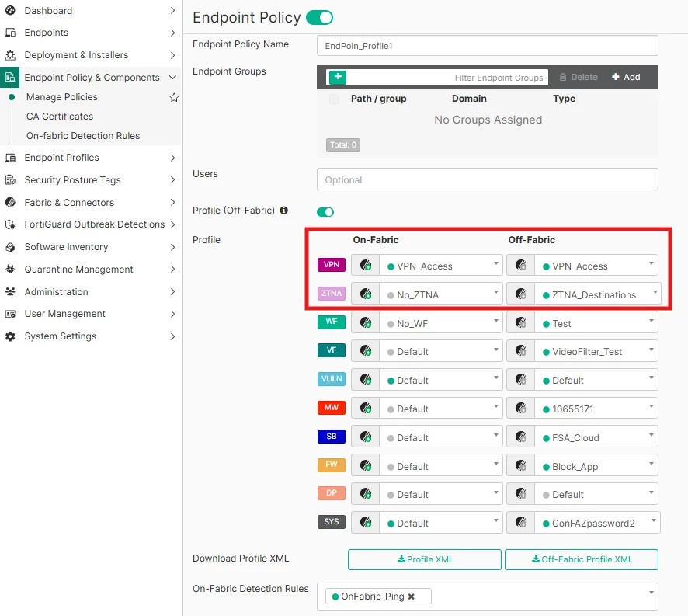This screenshot has width=688, height=616.
Task: Click the optional Users input field
Action: point(488,179)
